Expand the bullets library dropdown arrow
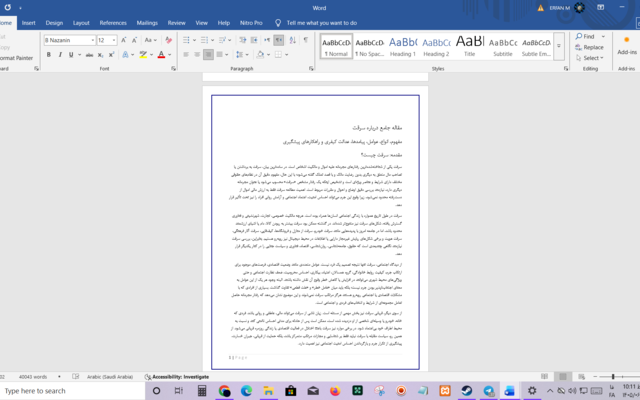 (194, 40)
